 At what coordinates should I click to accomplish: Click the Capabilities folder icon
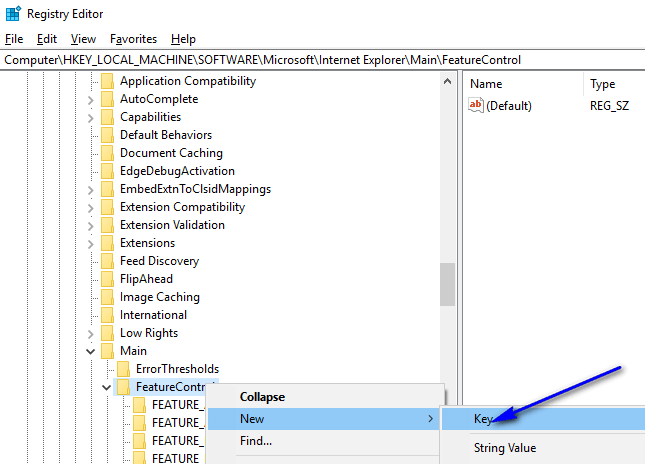(x=107, y=117)
